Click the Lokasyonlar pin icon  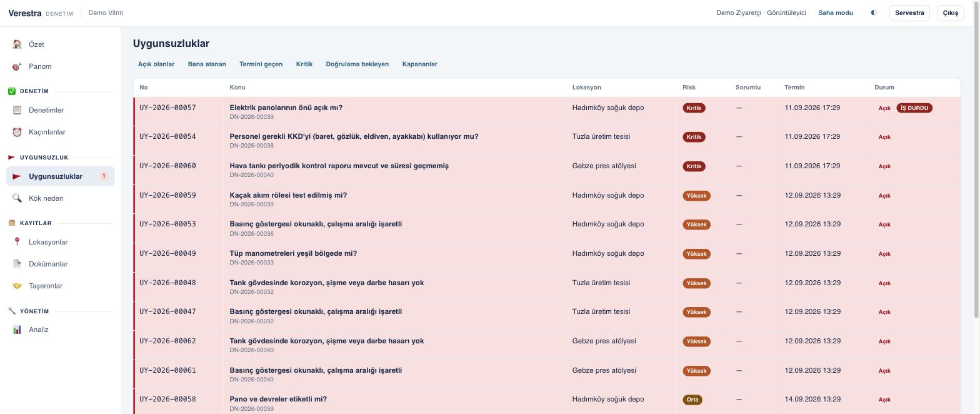click(x=17, y=242)
